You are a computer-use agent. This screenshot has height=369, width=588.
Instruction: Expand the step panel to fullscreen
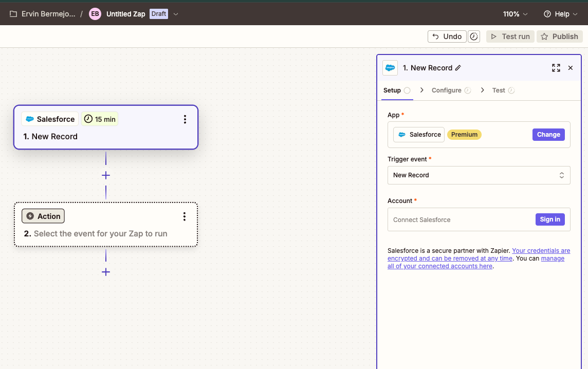click(556, 67)
